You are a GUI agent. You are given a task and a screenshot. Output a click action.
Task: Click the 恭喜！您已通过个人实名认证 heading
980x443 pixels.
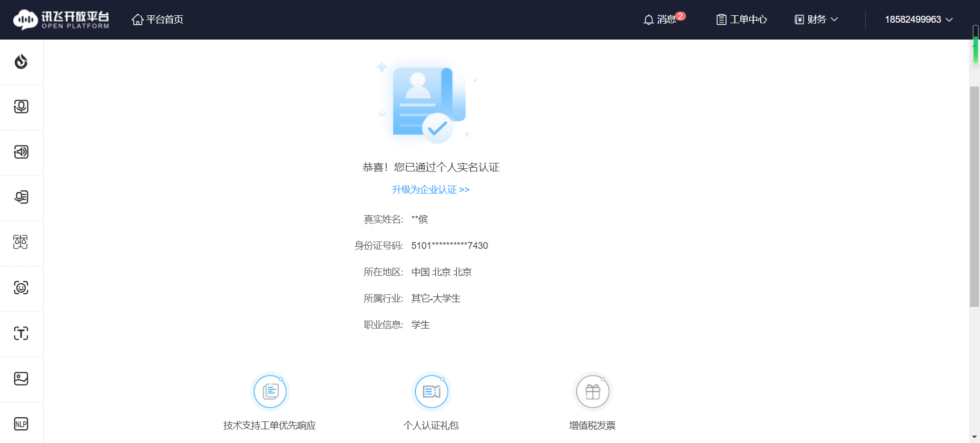click(x=431, y=167)
